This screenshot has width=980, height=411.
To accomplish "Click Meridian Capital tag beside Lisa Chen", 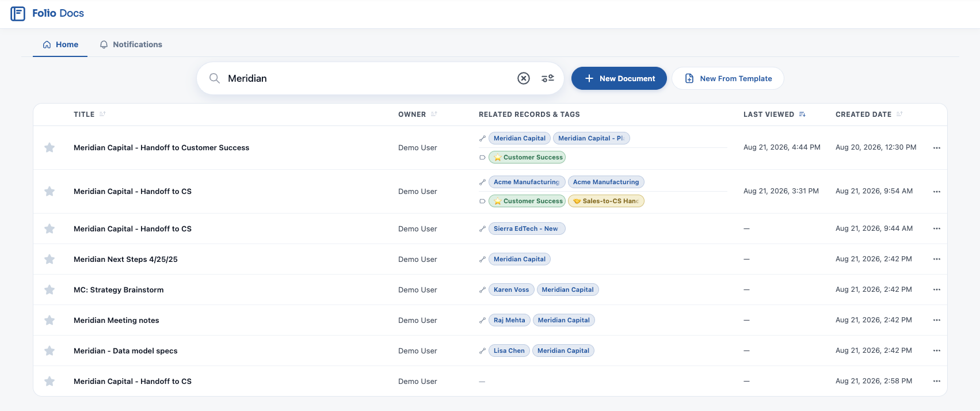I will 563,351.
